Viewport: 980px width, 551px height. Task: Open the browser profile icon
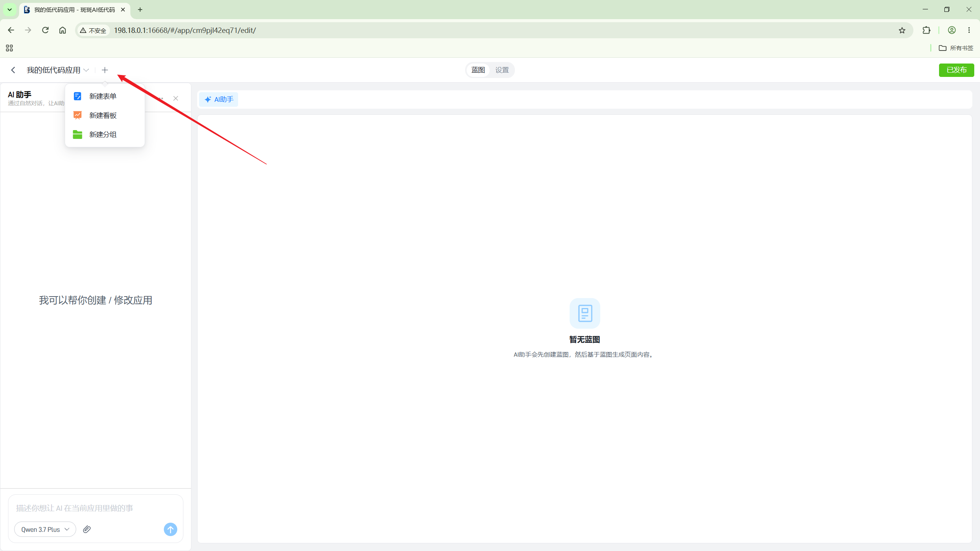click(x=952, y=30)
